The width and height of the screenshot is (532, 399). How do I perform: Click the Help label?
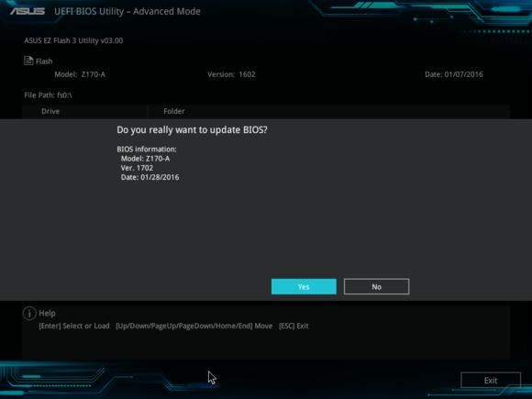47,313
